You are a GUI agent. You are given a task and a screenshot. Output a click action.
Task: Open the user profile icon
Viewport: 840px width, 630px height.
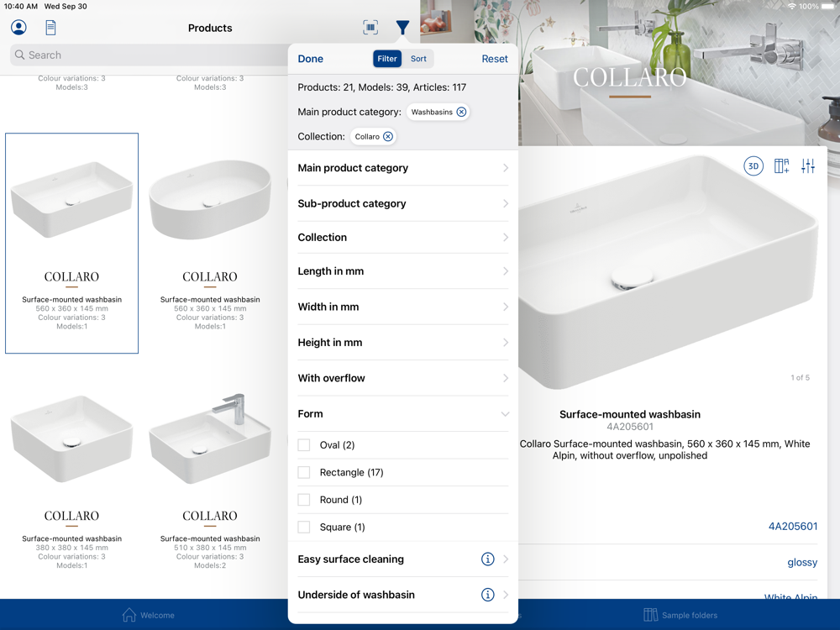18,28
